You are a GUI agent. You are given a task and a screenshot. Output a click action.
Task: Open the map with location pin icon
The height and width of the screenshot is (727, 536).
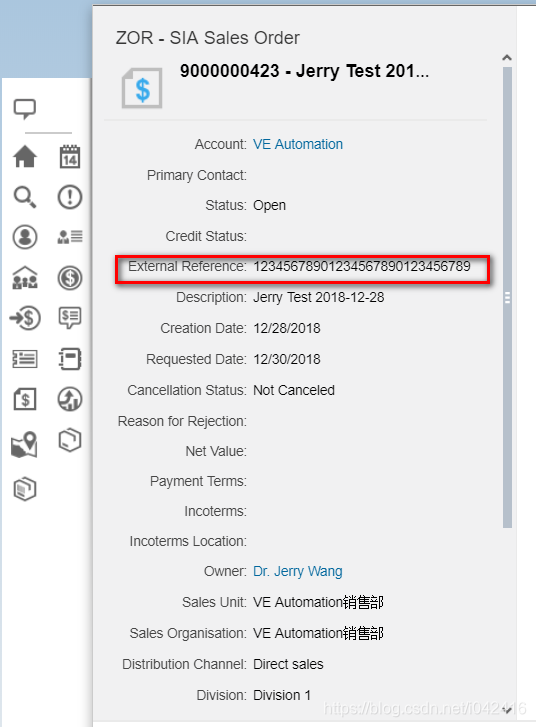[24, 445]
